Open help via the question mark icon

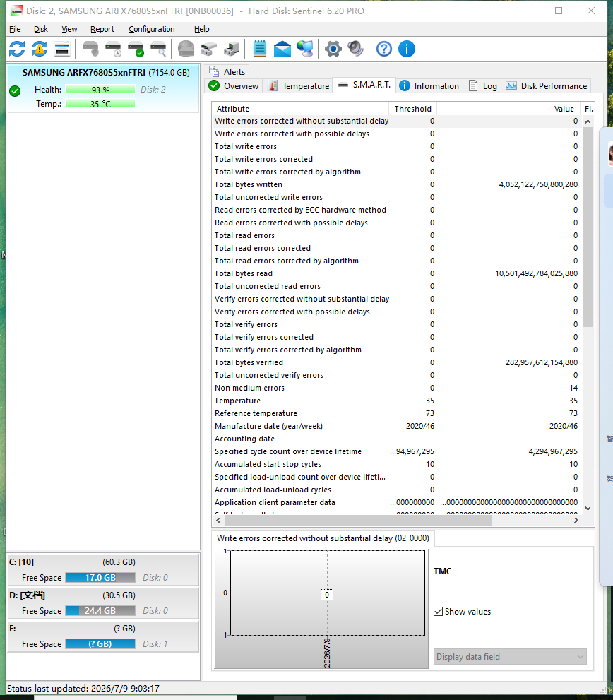click(384, 49)
